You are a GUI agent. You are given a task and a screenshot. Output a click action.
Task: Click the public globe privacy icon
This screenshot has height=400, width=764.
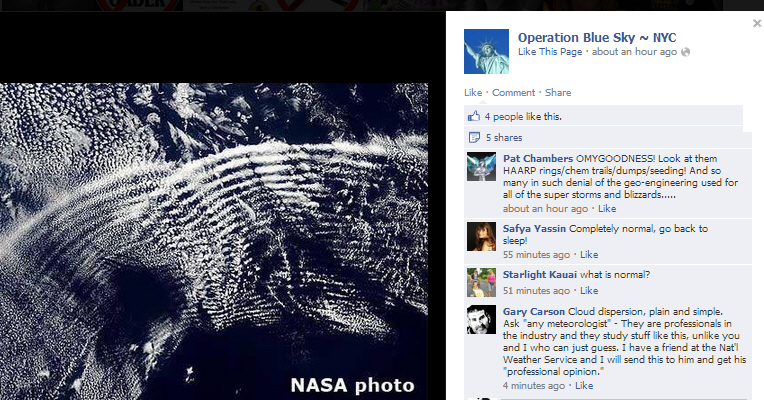pos(686,52)
